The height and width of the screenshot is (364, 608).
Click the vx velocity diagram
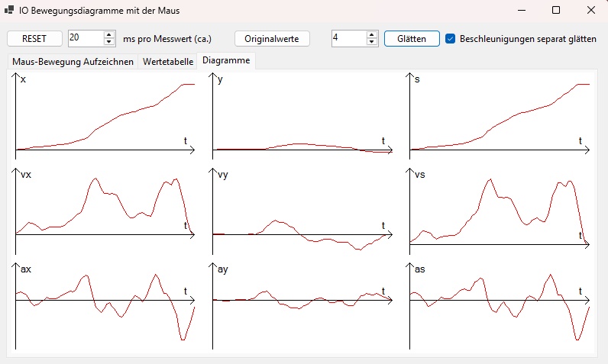(104, 208)
